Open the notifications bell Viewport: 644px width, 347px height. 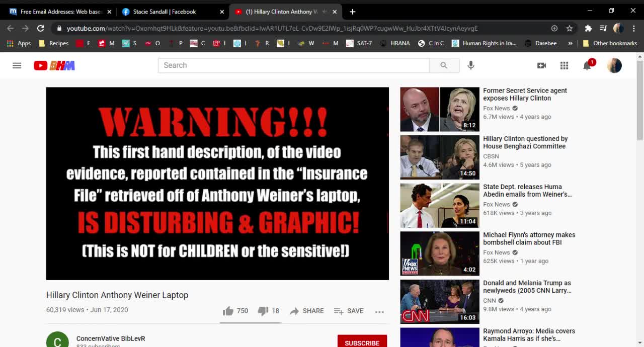click(x=587, y=65)
